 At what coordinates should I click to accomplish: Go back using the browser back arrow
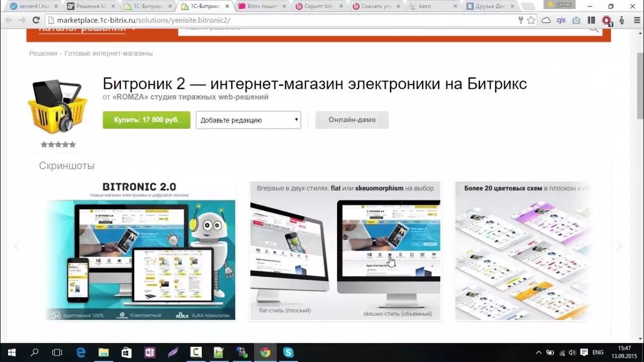(x=9, y=20)
